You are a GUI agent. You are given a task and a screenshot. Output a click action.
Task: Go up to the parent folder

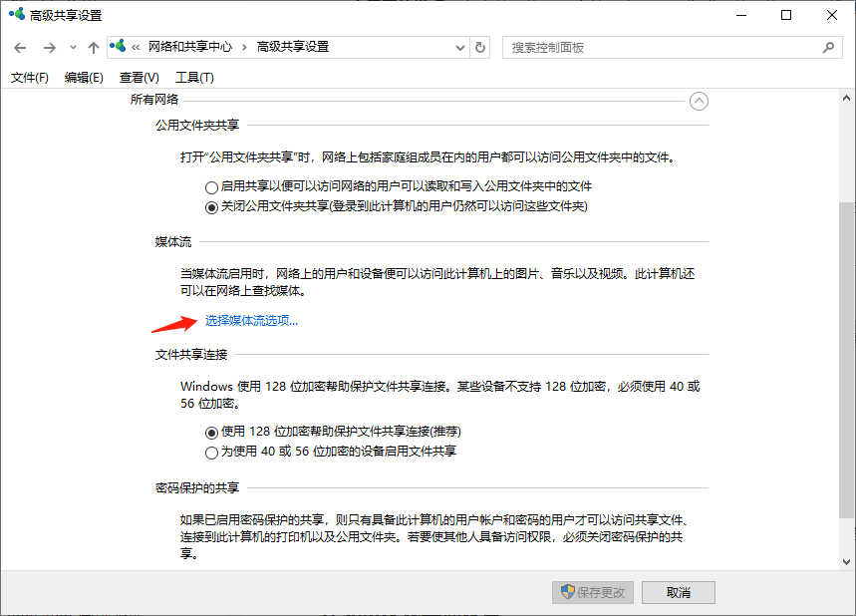pos(92,47)
